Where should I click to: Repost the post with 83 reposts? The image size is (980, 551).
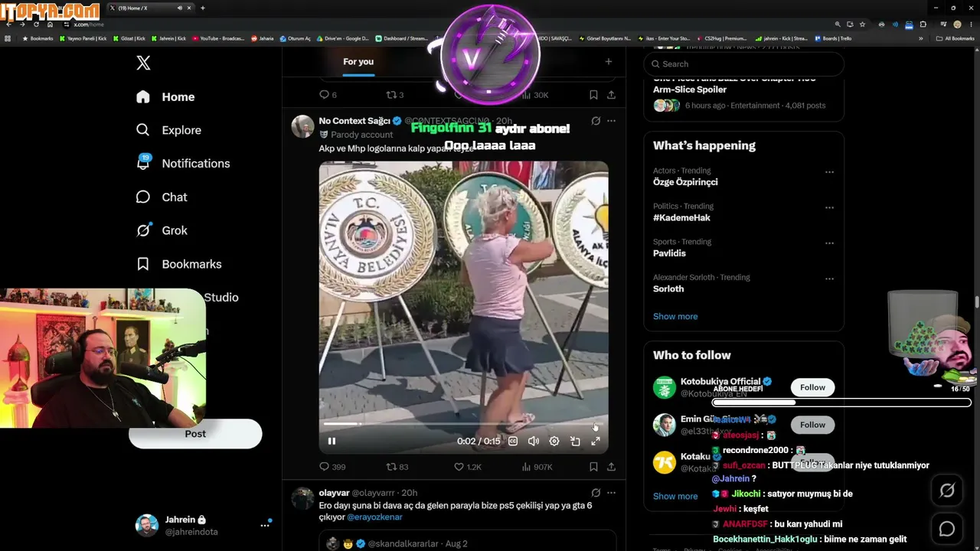[397, 467]
